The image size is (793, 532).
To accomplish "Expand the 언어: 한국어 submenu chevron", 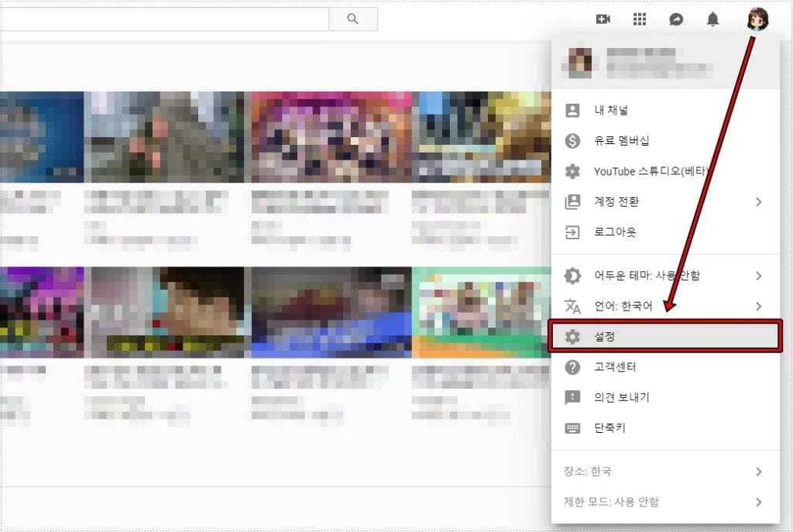I will pos(759,306).
